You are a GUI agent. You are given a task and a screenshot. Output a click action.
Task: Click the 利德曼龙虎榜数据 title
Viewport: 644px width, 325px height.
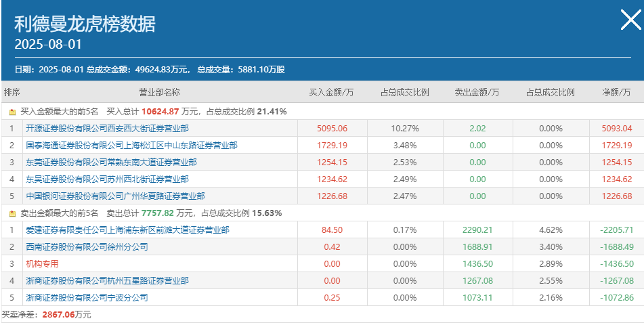coord(85,24)
